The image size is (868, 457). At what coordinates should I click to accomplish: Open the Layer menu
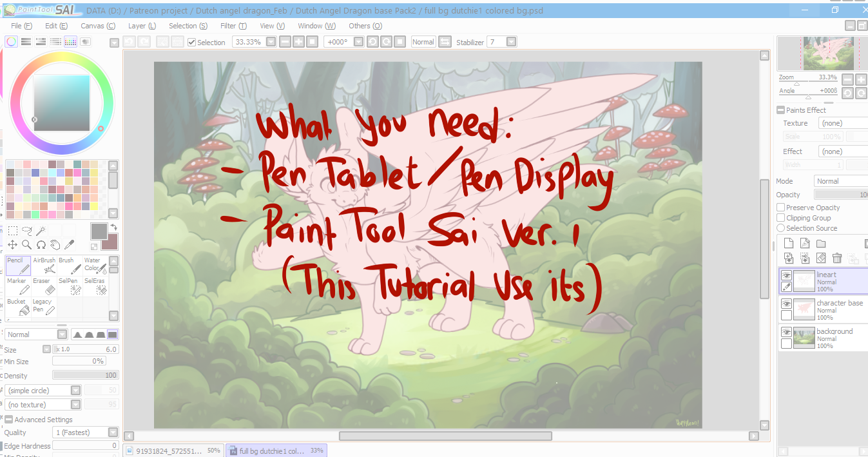142,26
